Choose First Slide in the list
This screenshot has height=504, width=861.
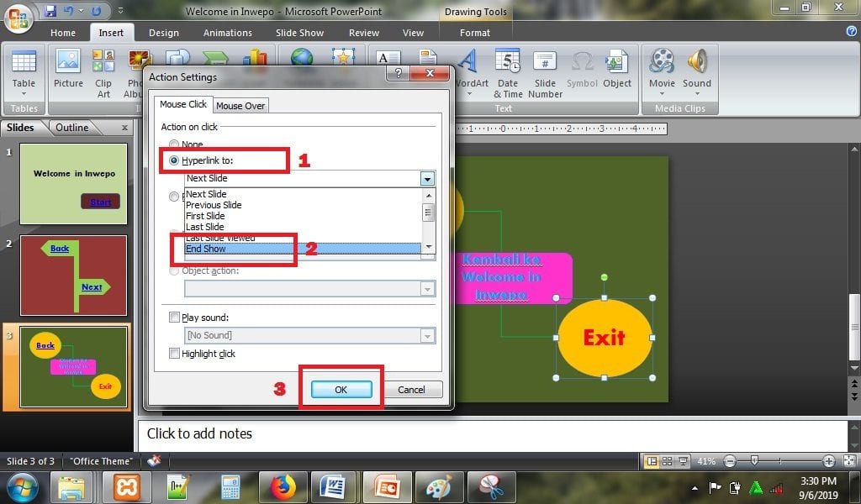coord(303,216)
